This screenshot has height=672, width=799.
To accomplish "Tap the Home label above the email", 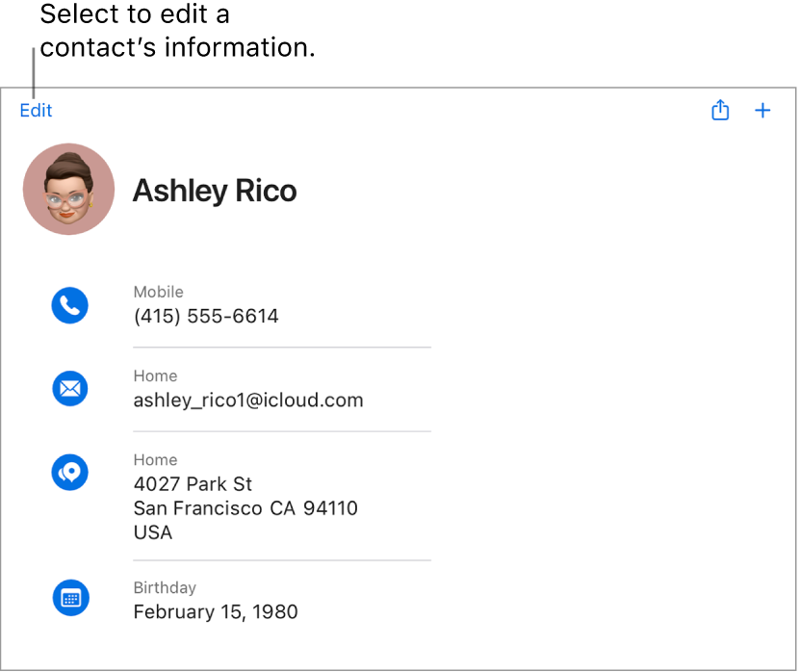I will click(155, 375).
